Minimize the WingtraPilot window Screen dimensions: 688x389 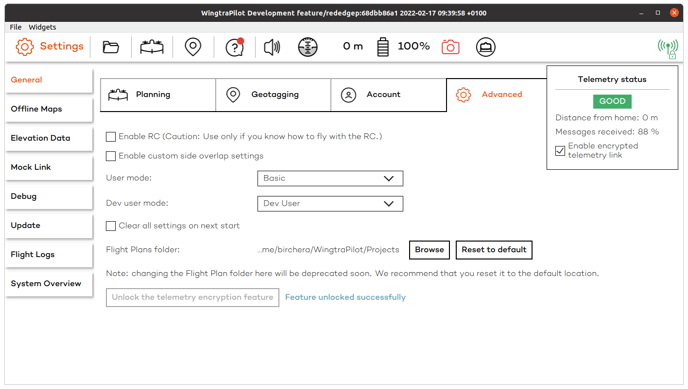tap(641, 13)
